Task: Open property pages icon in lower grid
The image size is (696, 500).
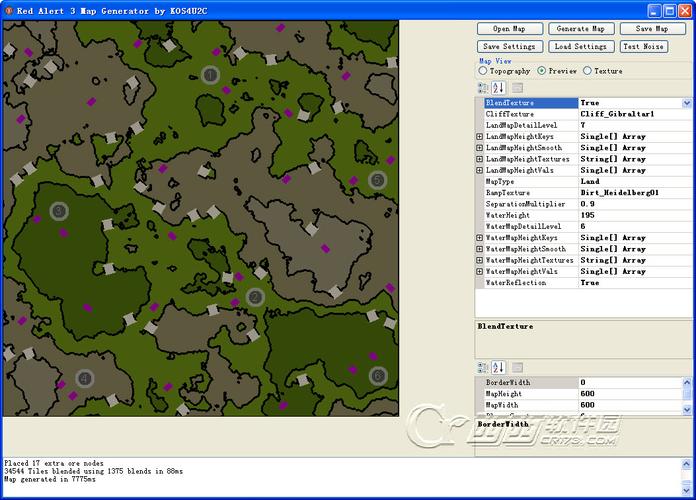Action: 518,368
